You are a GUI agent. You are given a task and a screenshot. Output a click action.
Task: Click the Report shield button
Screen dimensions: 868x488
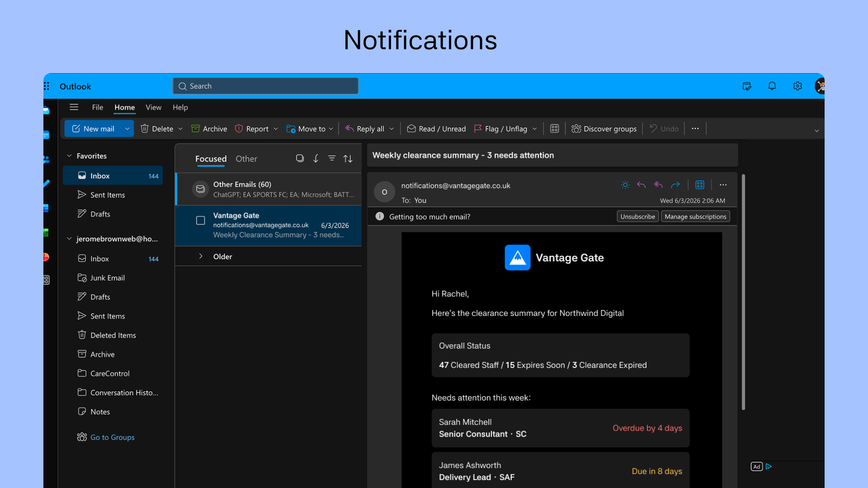(252, 129)
